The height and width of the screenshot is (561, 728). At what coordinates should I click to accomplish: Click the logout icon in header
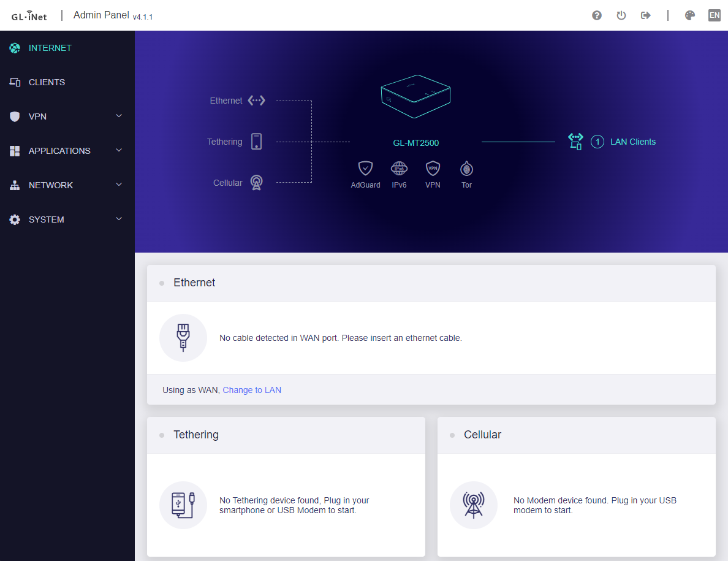(x=645, y=15)
